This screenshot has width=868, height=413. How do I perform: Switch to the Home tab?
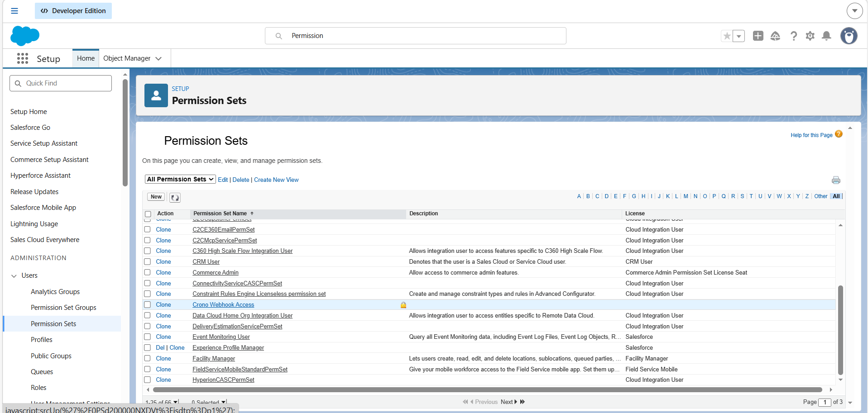click(86, 58)
